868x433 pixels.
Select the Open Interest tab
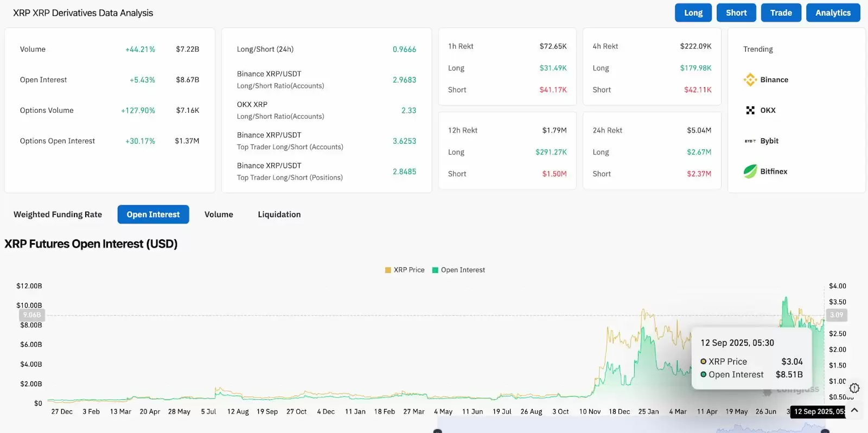point(153,214)
